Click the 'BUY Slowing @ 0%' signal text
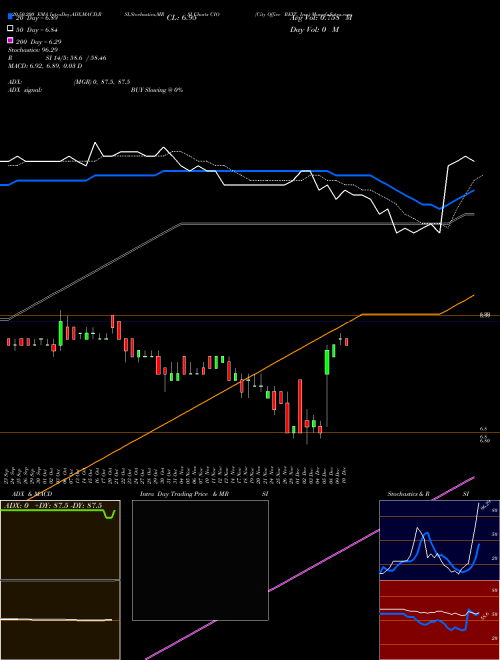This screenshot has height=660, width=500. (157, 90)
